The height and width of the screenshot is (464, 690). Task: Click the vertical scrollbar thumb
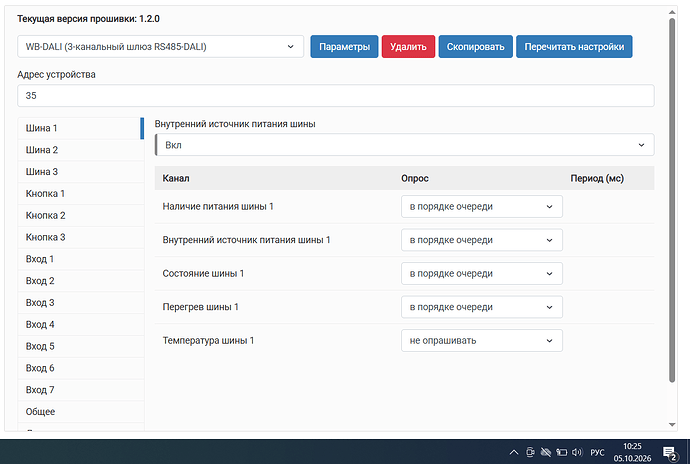pos(672,200)
